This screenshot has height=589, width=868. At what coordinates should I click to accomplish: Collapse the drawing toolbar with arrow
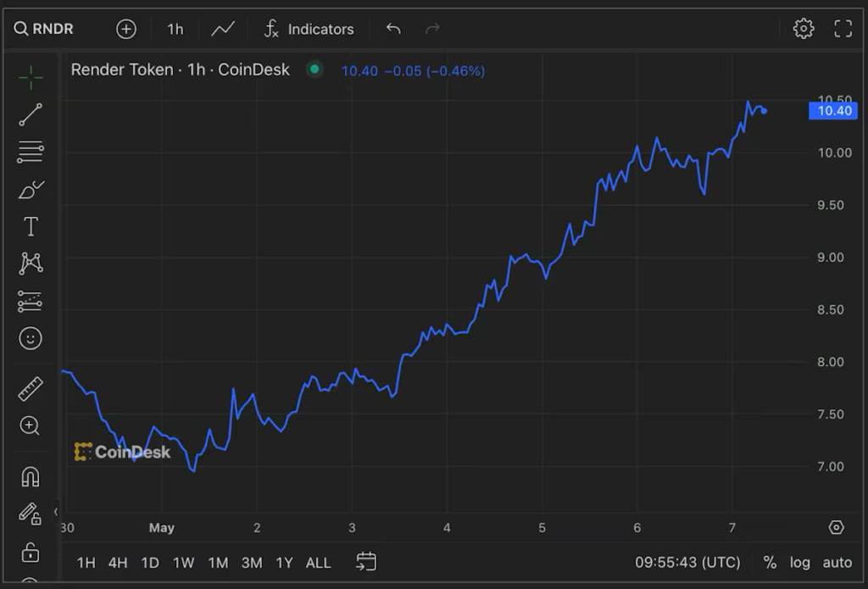point(55,512)
